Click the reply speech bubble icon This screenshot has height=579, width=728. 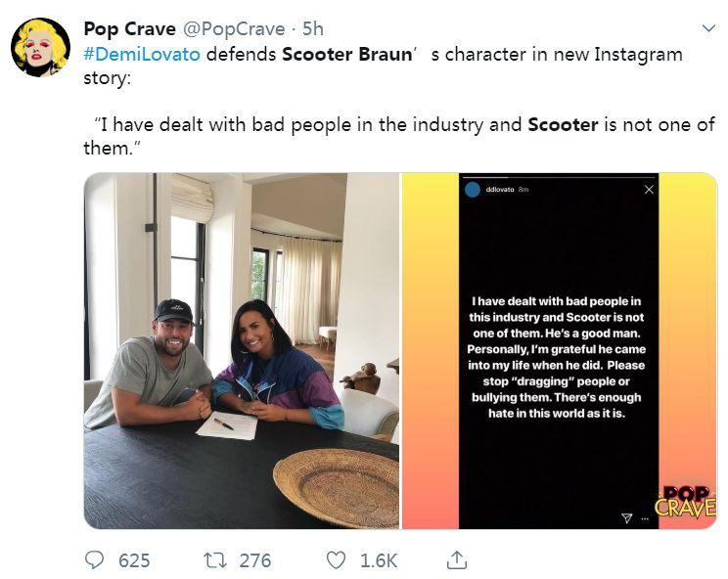click(x=95, y=559)
